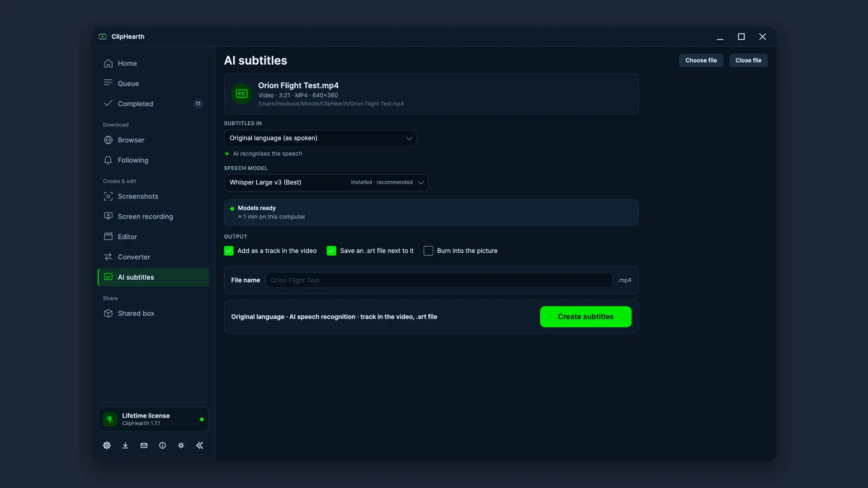Click the Completed count badge showing 11
868x488 pixels.
pyautogui.click(x=198, y=104)
